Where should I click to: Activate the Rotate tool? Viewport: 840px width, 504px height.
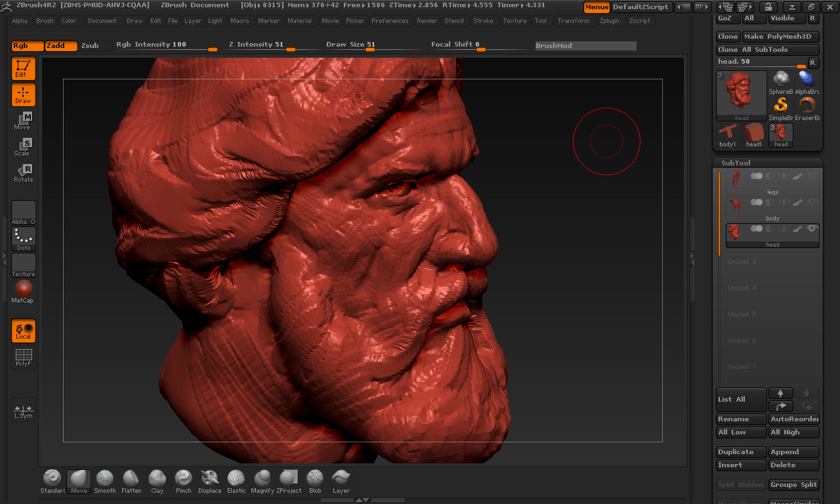(24, 173)
